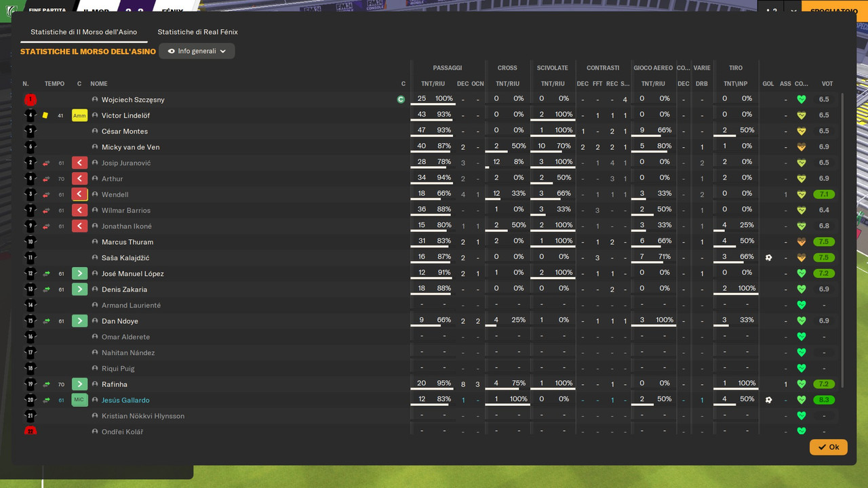868x488 pixels.
Task: Click the green substituted-on arrow for Rafinha
Action: (x=79, y=384)
